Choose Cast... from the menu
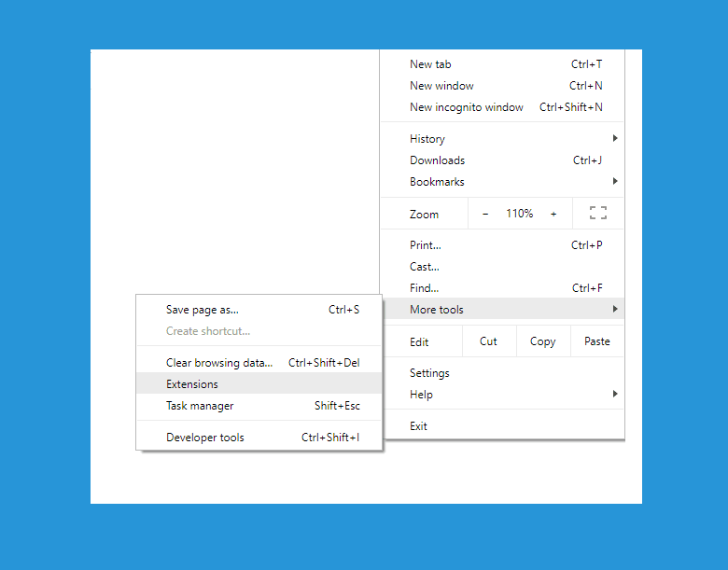The height and width of the screenshot is (570, 728). click(503, 267)
